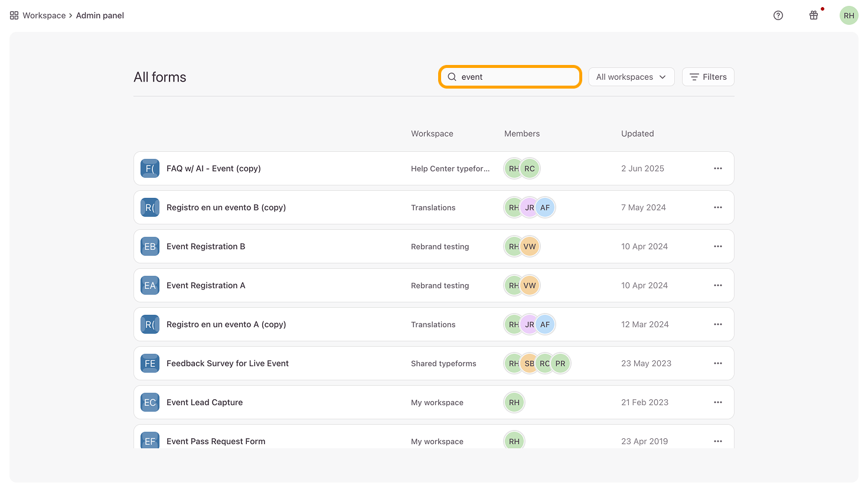Open more options for Event Registration B
The image size is (868, 492).
point(717,246)
